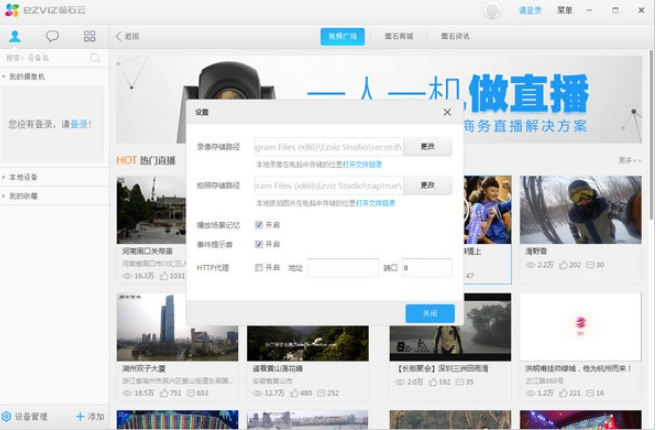Click the HTTP proxy 地址 field
The image size is (661, 430).
343,268
